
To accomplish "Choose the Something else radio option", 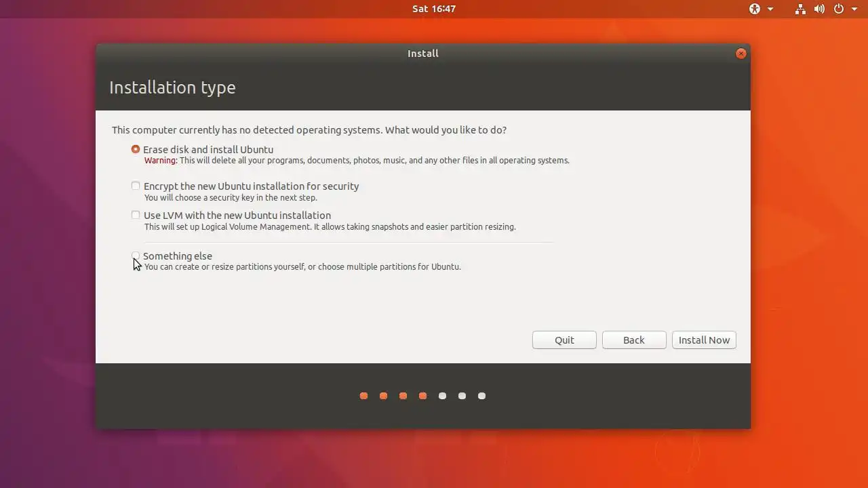I will [136, 256].
